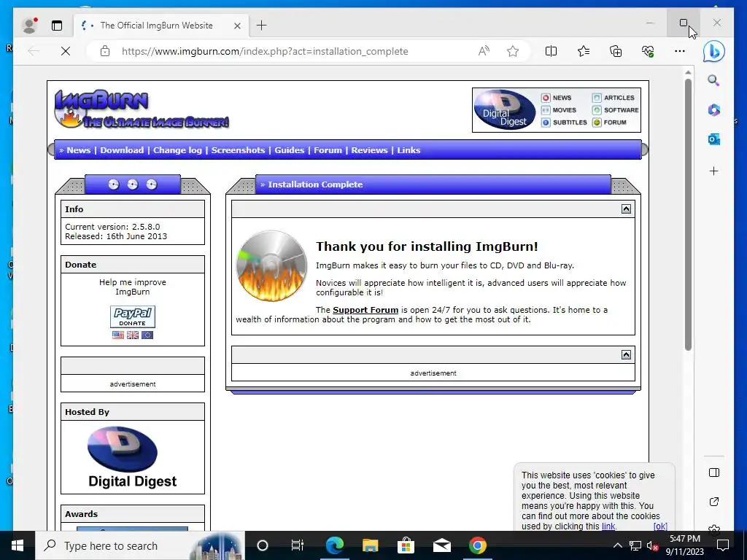Image resolution: width=747 pixels, height=560 pixels.
Task: Open the Edge profile icon
Action: pyautogui.click(x=29, y=26)
